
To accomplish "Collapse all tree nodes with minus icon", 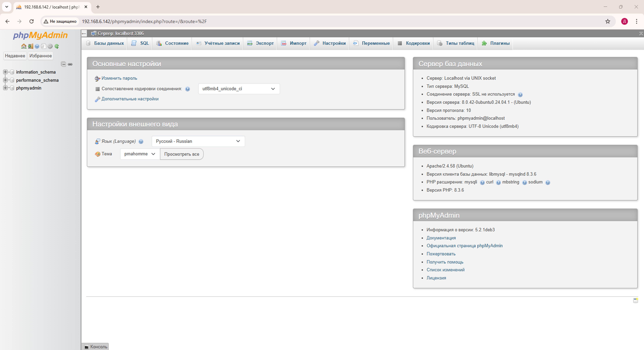I will tap(64, 64).
